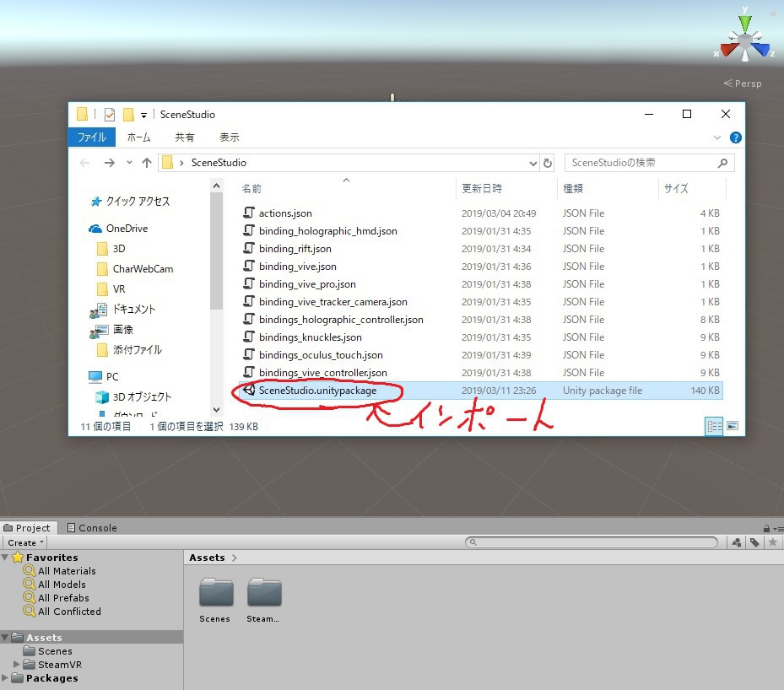Open the address bar history dropdown

point(533,164)
